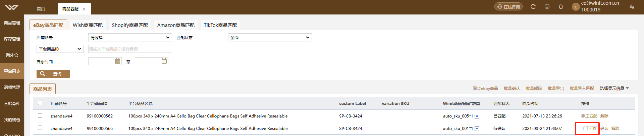Click the 待确认 status cell

(x=499, y=129)
